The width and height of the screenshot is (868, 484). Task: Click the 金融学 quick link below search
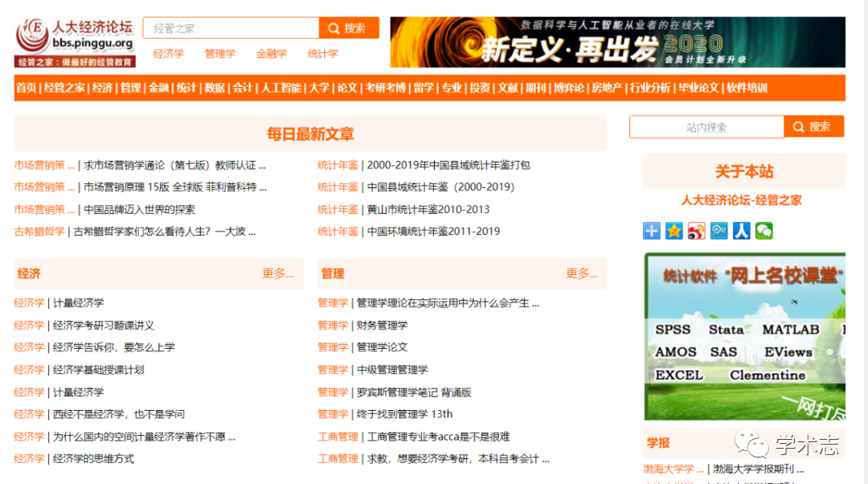coord(272,54)
